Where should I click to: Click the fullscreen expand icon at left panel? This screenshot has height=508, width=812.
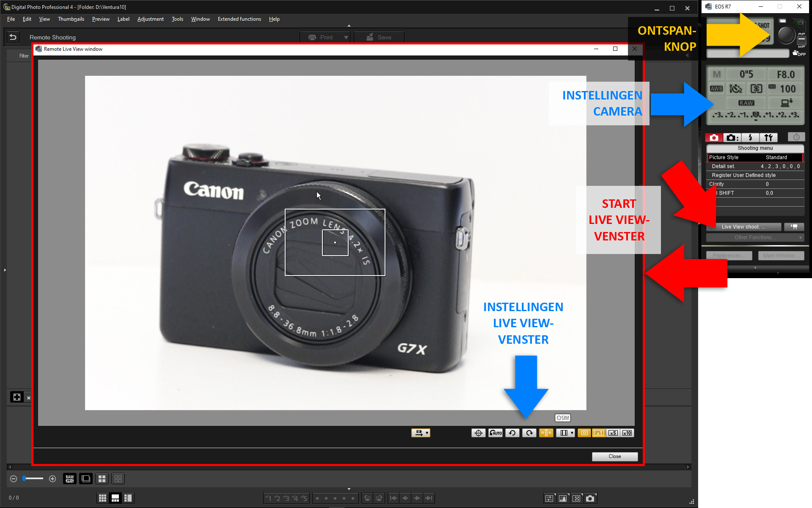click(17, 397)
